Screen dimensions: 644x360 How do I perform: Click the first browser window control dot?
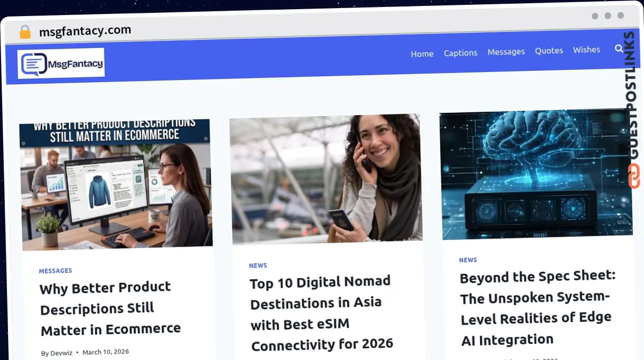point(595,16)
